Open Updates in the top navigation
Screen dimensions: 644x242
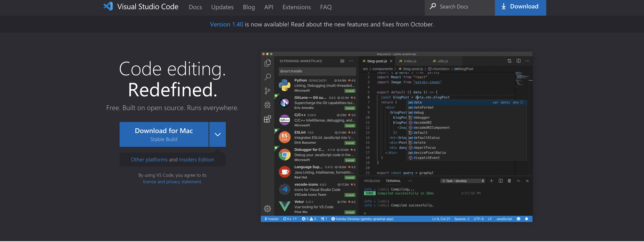[x=222, y=7]
